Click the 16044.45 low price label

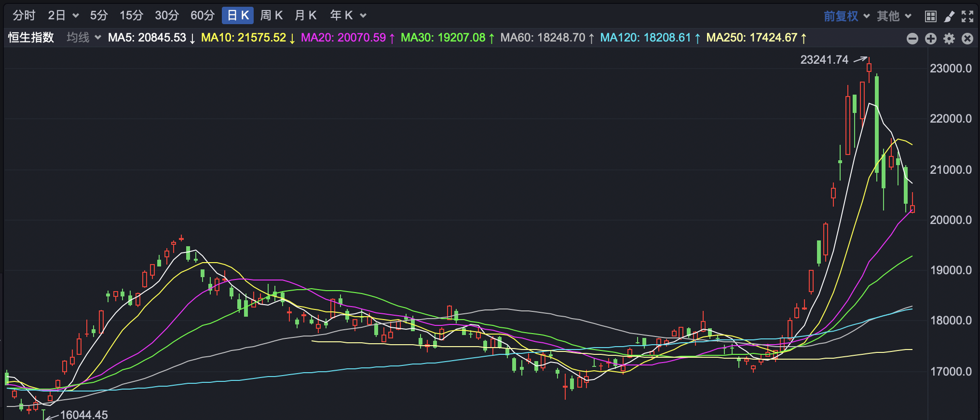(x=84, y=415)
